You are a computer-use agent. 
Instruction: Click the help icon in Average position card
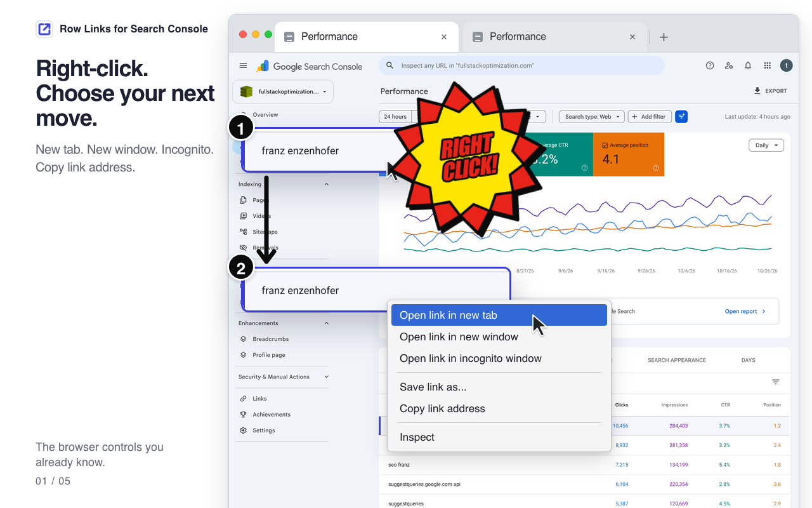coord(656,168)
